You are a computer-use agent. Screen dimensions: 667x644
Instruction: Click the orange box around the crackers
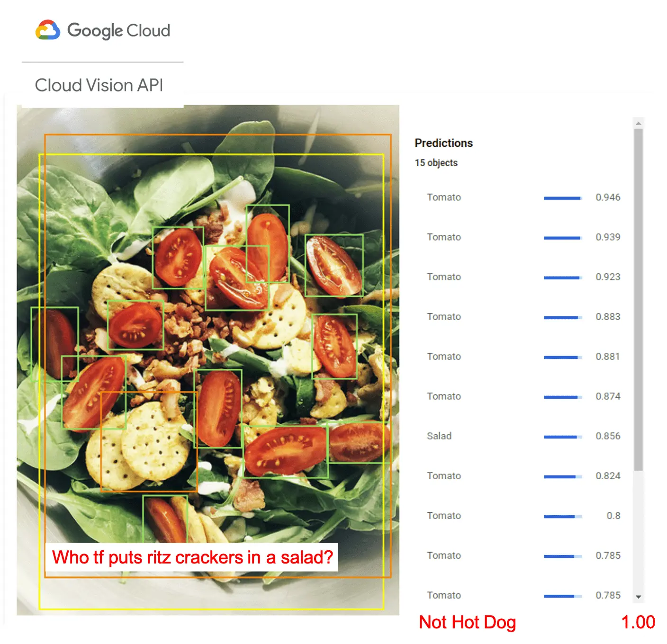(149, 442)
